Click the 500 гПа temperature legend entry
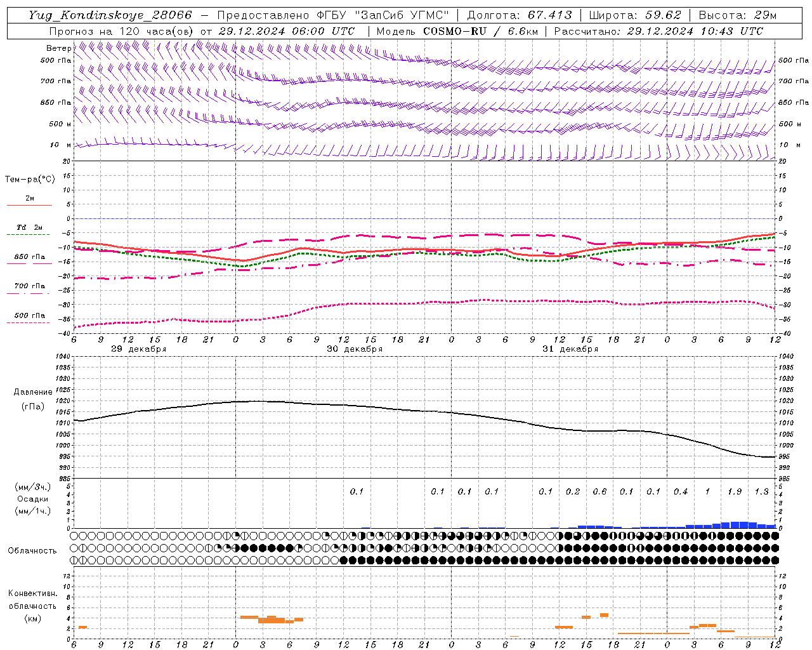812x650 pixels. (30, 315)
